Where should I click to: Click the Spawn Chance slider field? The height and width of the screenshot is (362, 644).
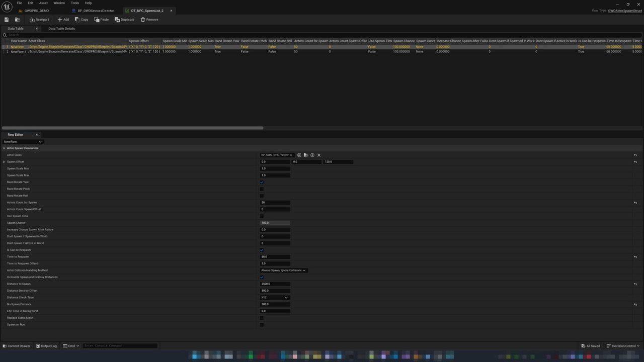click(275, 223)
